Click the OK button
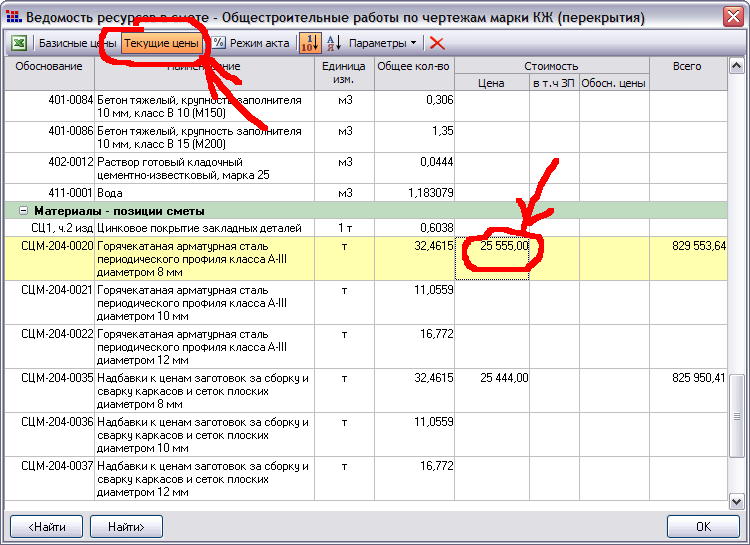This screenshot has height=545, width=750. [x=703, y=526]
